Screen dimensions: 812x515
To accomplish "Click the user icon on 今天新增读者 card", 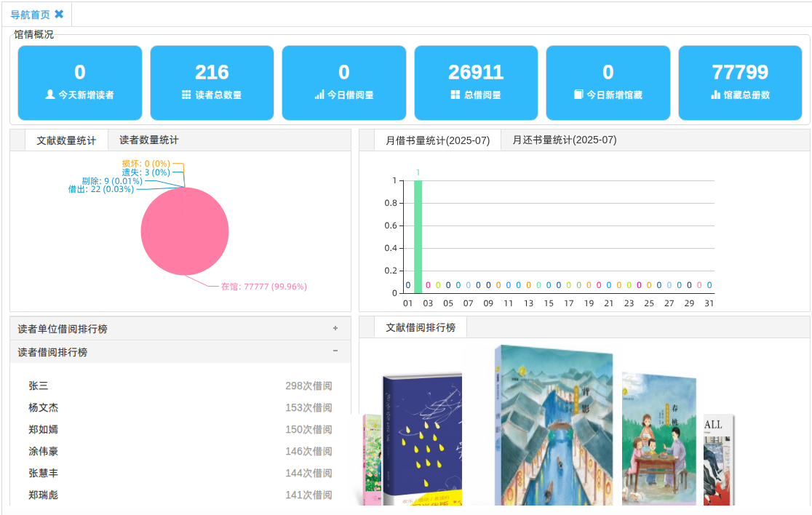I will pyautogui.click(x=50, y=95).
